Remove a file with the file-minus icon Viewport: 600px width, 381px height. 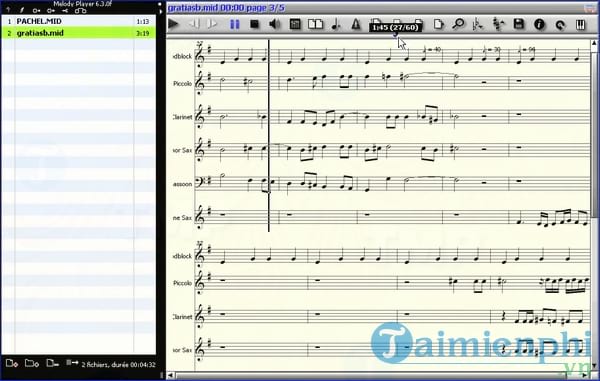click(x=52, y=363)
